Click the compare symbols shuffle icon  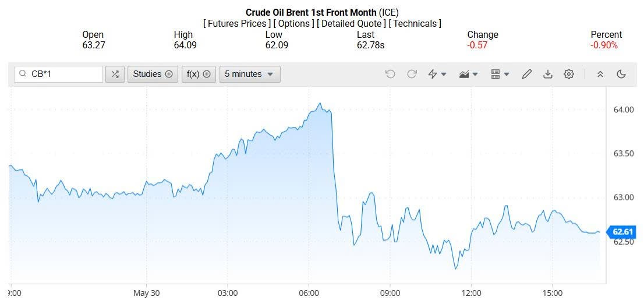click(115, 74)
